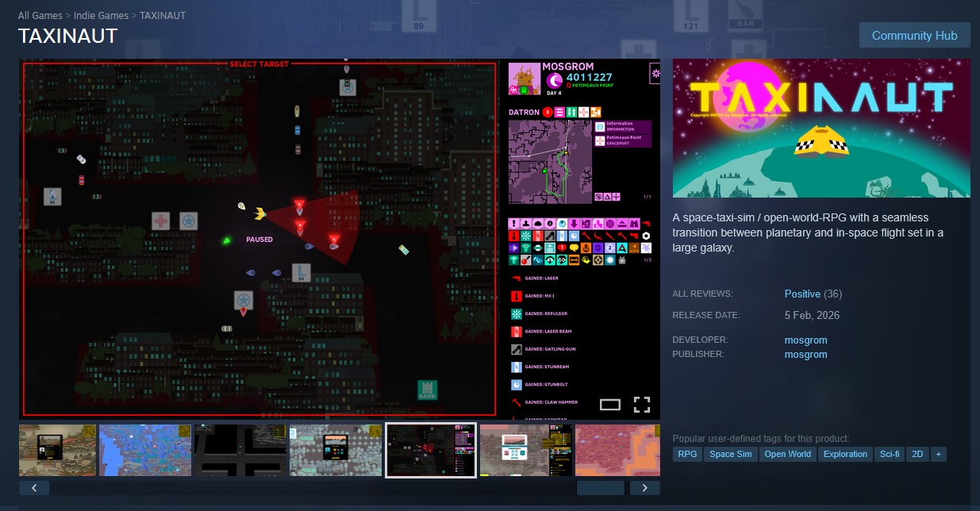Show the pink and orange terrain thumbnail

[x=617, y=450]
